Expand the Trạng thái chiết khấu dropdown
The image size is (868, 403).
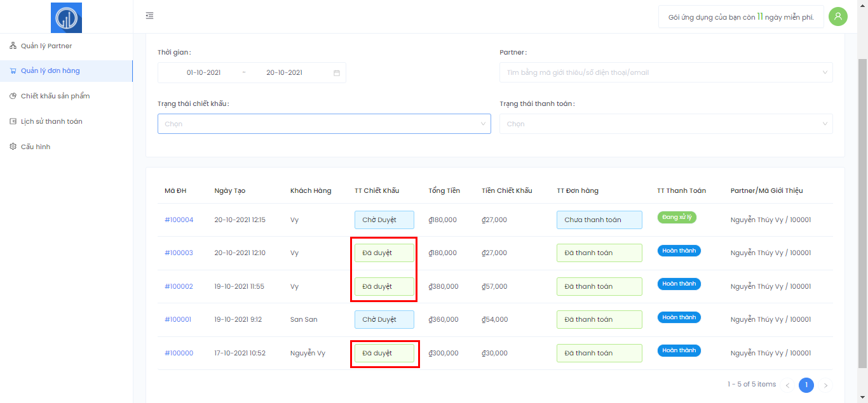point(324,124)
